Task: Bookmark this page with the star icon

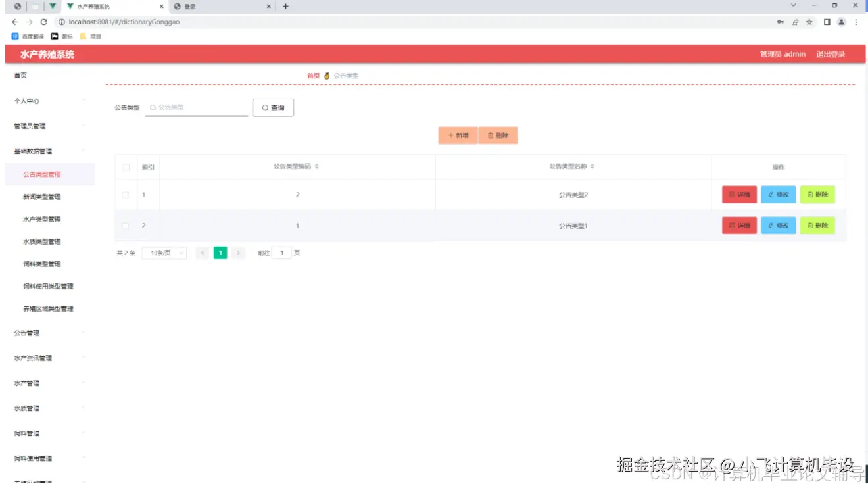Action: pyautogui.click(x=809, y=22)
